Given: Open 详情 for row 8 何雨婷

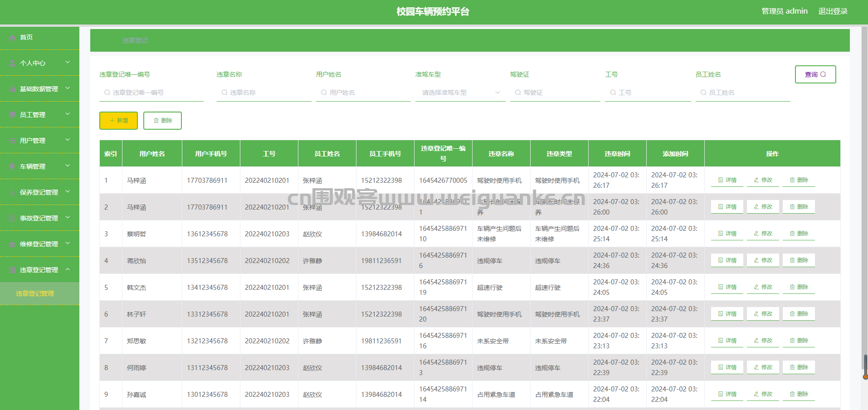Looking at the screenshot, I should tap(727, 367).
